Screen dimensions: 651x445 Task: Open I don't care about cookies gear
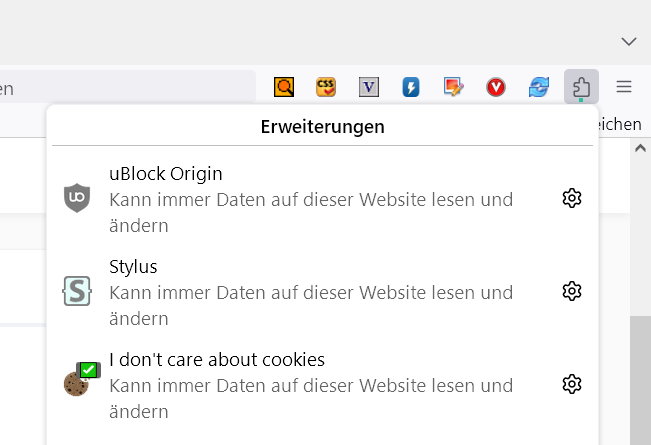(x=572, y=384)
